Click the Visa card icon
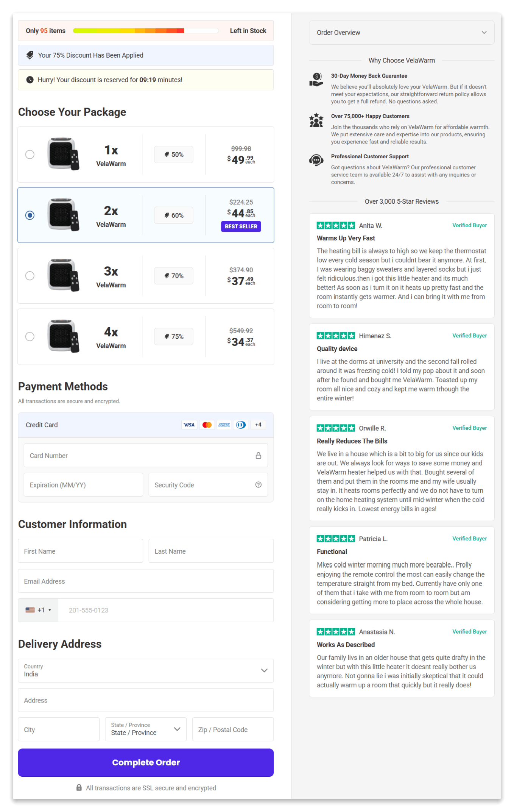 point(189,425)
